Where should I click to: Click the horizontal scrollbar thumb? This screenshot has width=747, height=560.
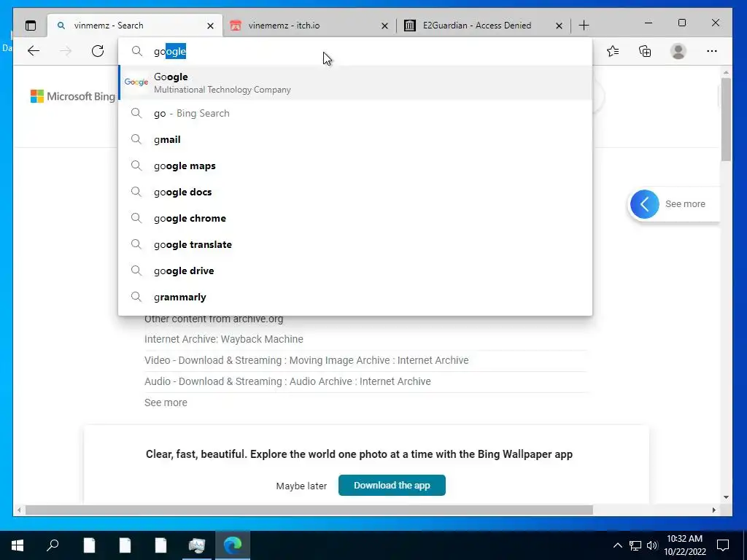[x=309, y=510]
